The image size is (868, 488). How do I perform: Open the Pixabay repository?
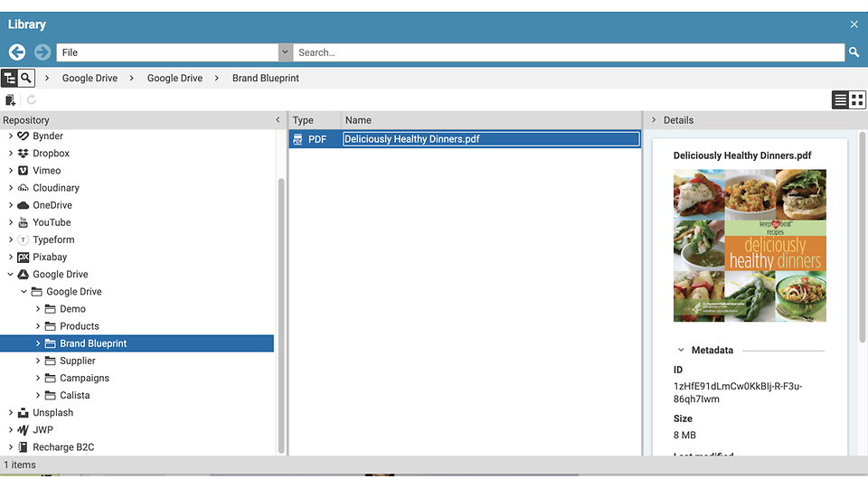[50, 257]
